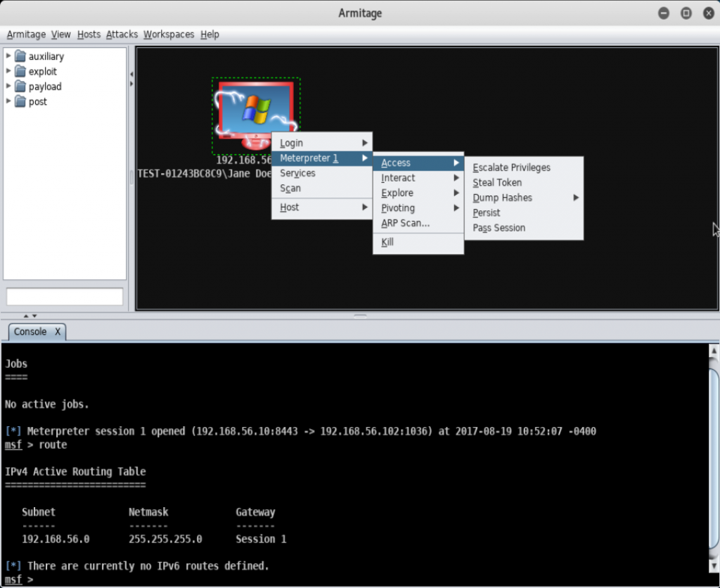Open the Interact submenu
720x588 pixels.
click(418, 178)
